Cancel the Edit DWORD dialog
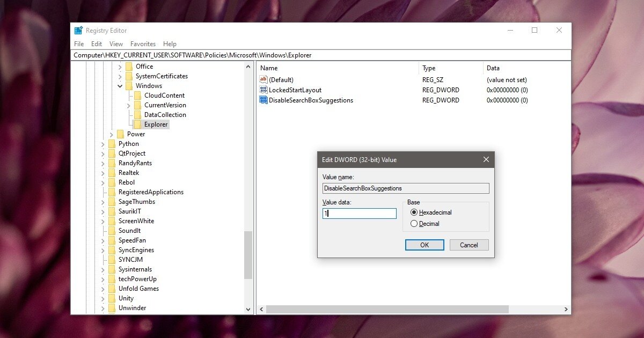Screen dimensions: 644x338 coord(469,245)
